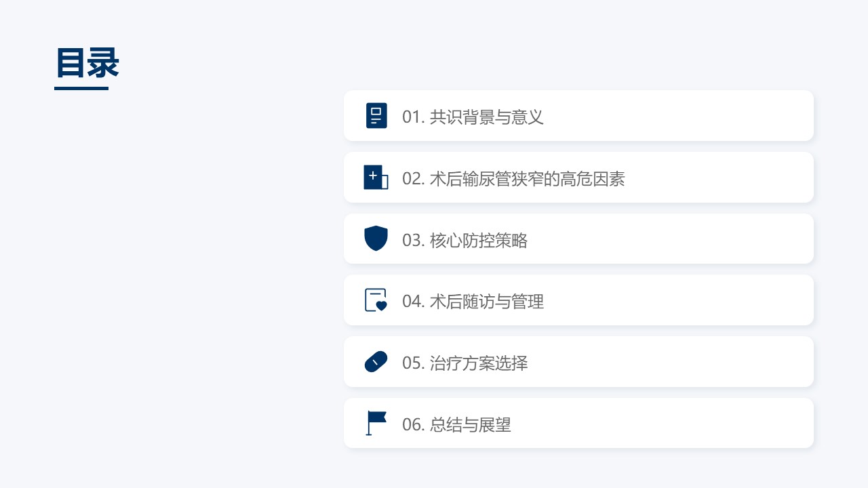868x488 pixels.
Task: Select 02. 术后输尿管狭窄的高危因素 text
Action: (x=513, y=179)
